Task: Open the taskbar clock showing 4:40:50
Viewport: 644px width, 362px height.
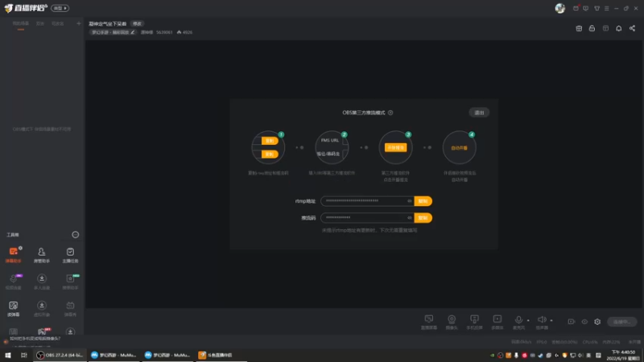Action: (624, 355)
